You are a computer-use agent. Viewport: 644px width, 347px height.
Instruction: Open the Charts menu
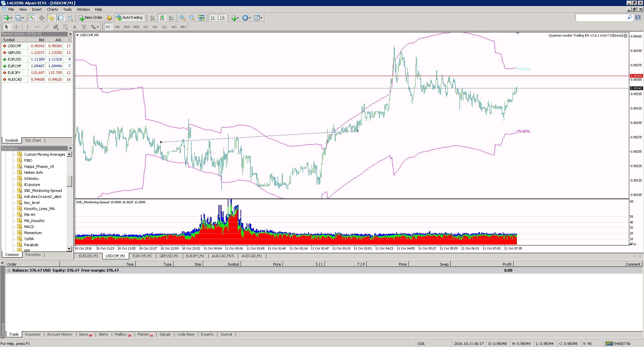coord(52,9)
